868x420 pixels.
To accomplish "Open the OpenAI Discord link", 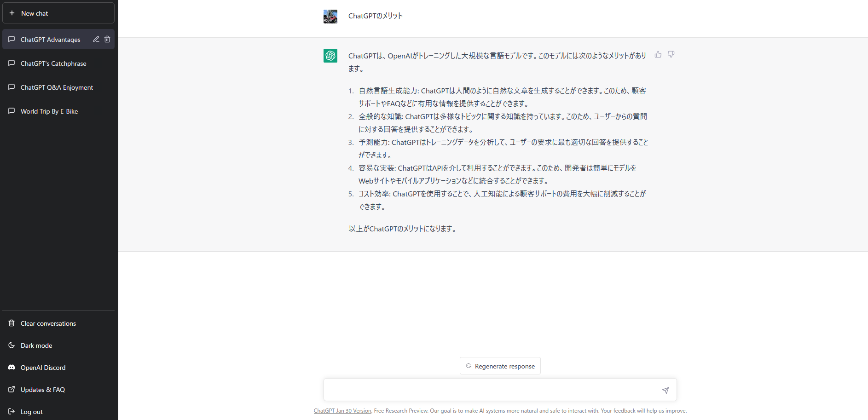I will pyautogui.click(x=43, y=368).
